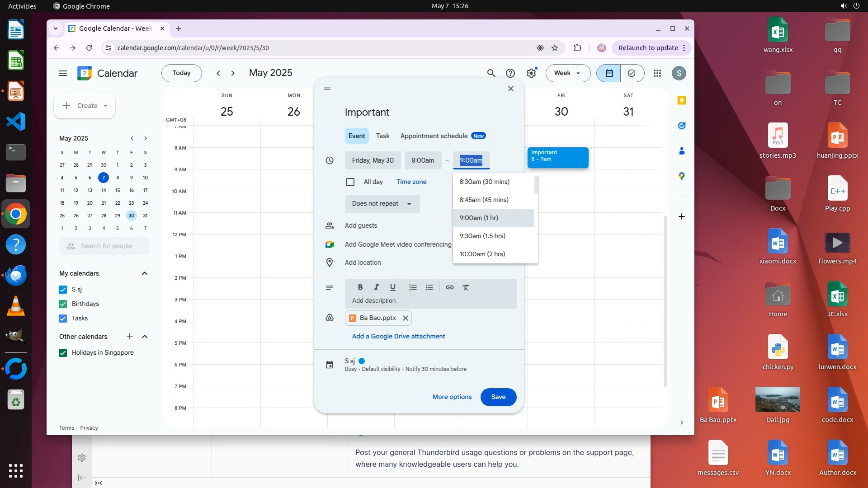Collapse the My calendars section
The height and width of the screenshot is (488, 868).
click(x=145, y=273)
